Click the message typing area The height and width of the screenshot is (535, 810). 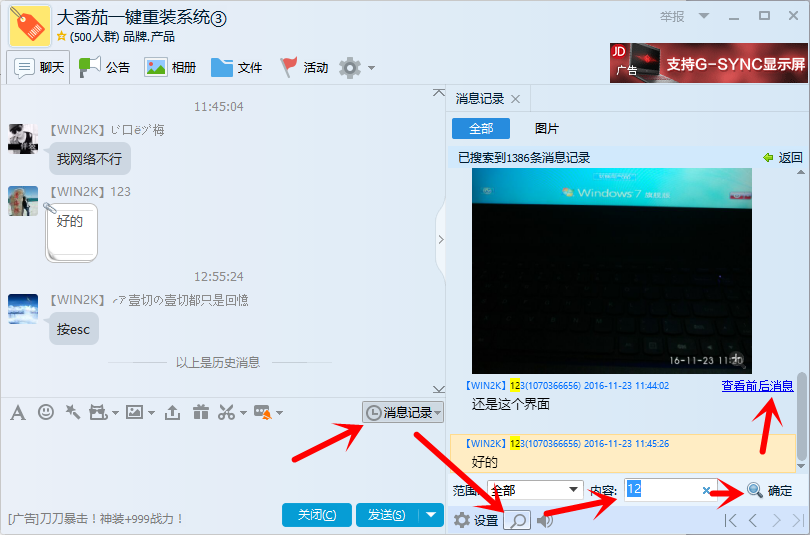coord(222,462)
